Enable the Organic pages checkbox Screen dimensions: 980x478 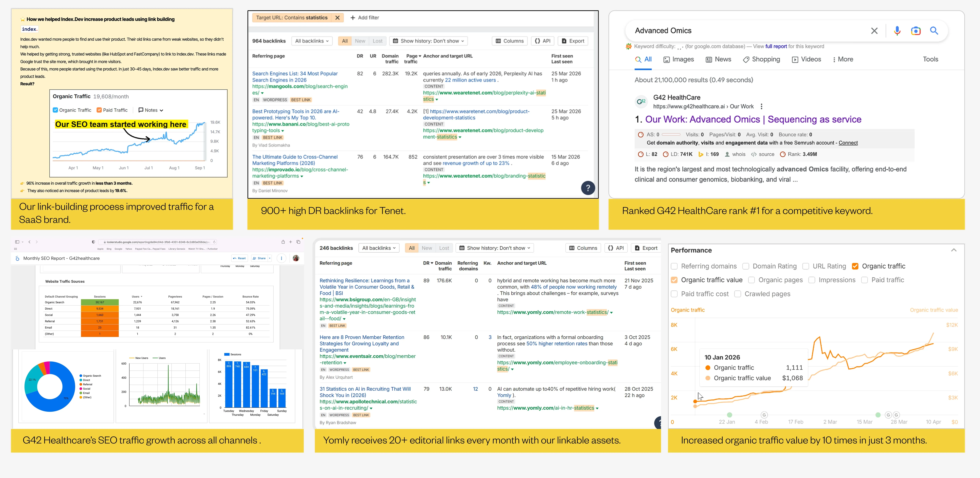(751, 280)
